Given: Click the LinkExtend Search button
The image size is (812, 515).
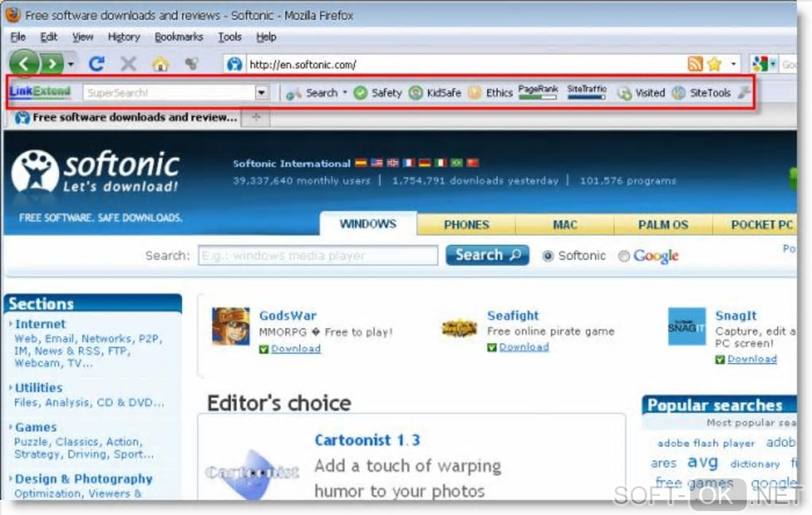Looking at the screenshot, I should pos(312,93).
